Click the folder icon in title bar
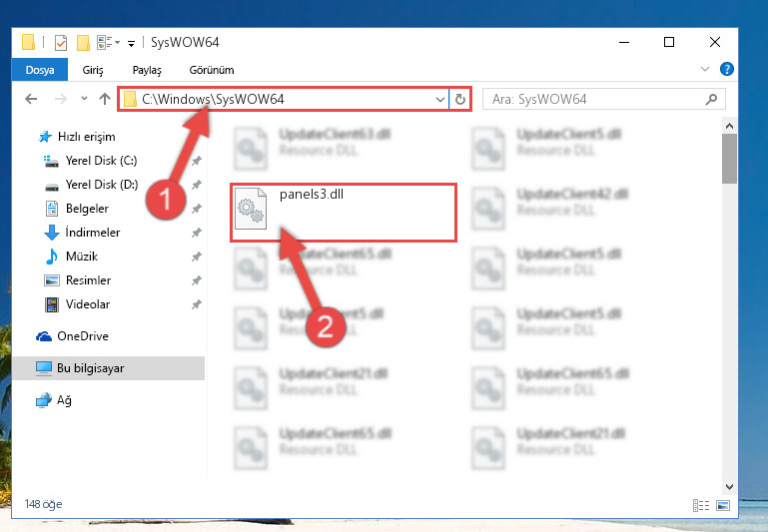The image size is (768, 532). 28,43
